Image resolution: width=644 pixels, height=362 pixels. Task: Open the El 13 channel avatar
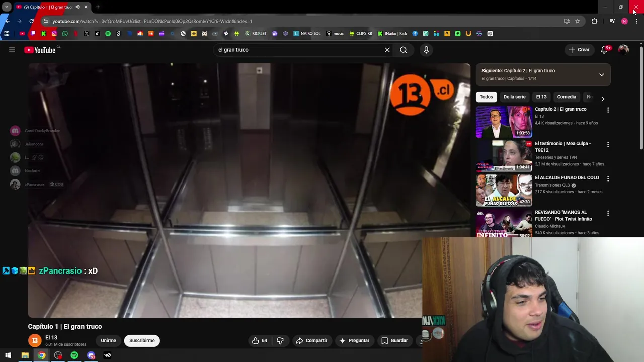click(x=35, y=340)
